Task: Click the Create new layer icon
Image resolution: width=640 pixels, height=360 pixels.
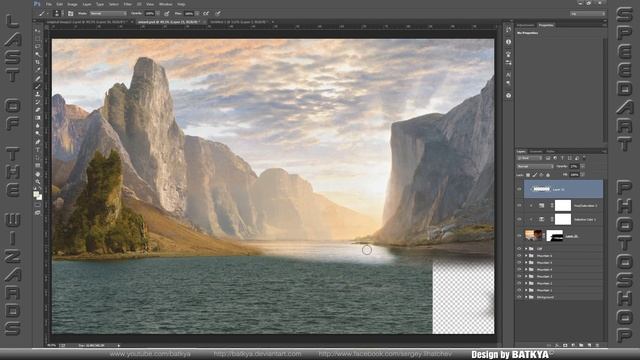Action: (589, 345)
